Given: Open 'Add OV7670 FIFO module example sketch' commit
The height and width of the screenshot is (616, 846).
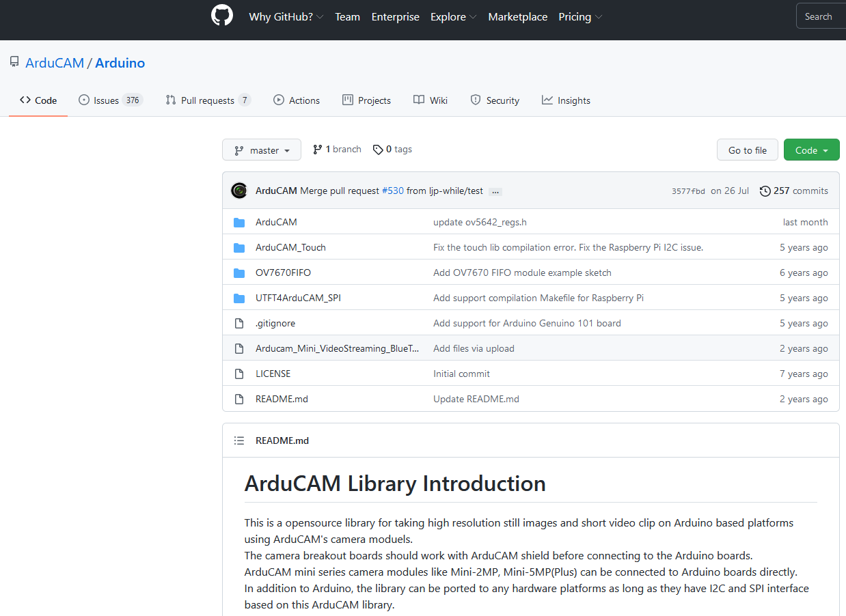Looking at the screenshot, I should click(x=522, y=273).
